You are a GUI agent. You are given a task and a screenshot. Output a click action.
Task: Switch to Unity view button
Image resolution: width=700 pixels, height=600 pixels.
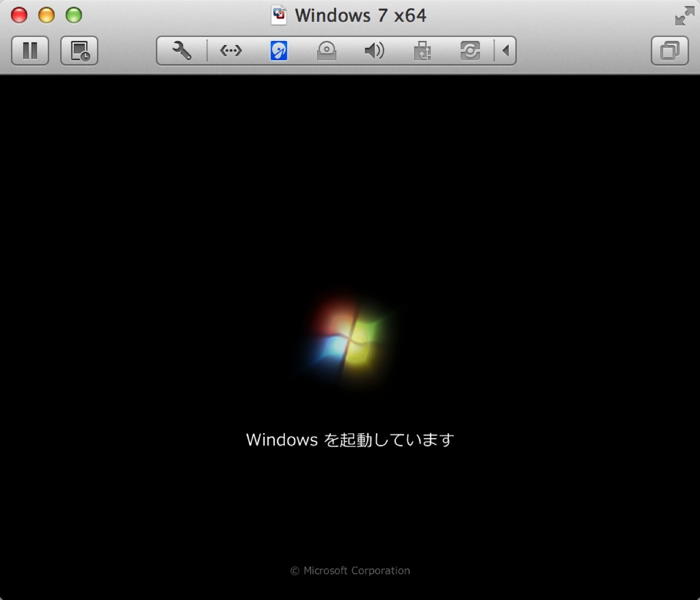(670, 51)
